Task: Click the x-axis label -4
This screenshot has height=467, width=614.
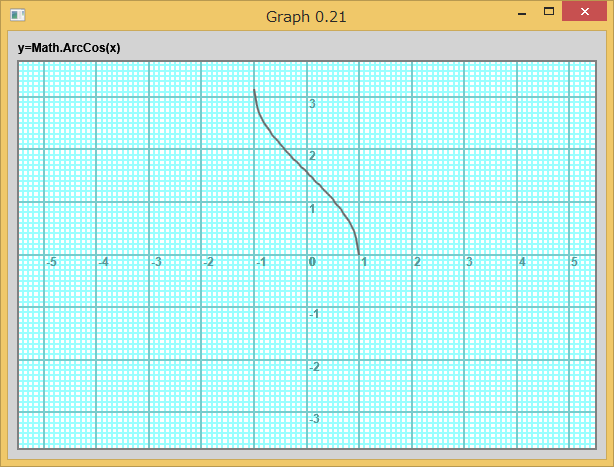Action: point(103,262)
